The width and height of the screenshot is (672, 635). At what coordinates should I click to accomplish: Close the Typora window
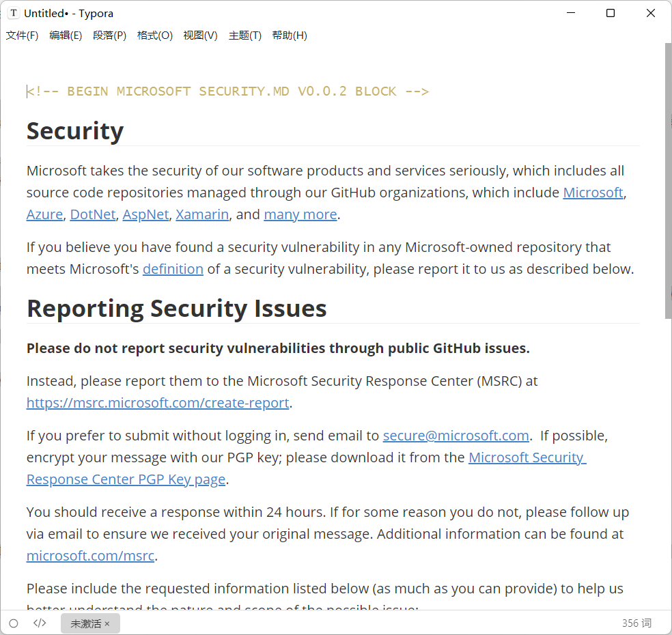[651, 13]
